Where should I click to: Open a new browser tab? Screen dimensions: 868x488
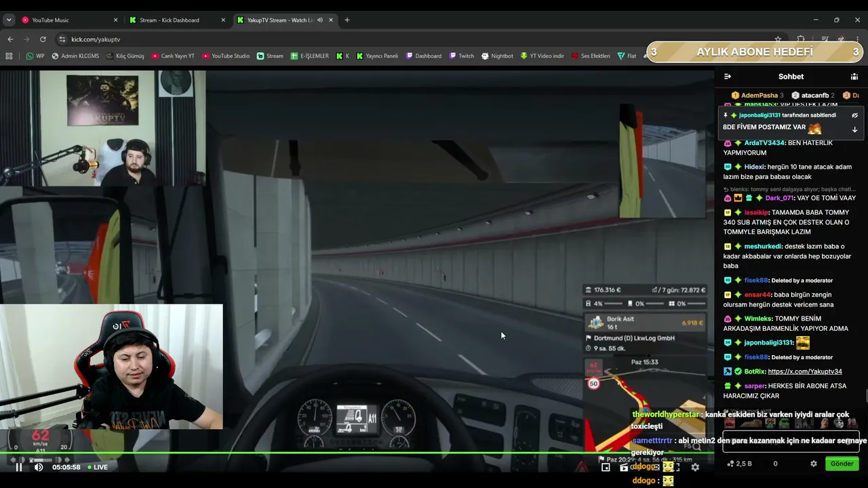(347, 20)
